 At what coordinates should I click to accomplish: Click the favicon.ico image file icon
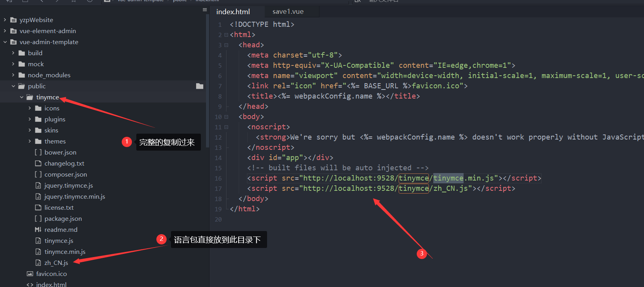coord(30,274)
